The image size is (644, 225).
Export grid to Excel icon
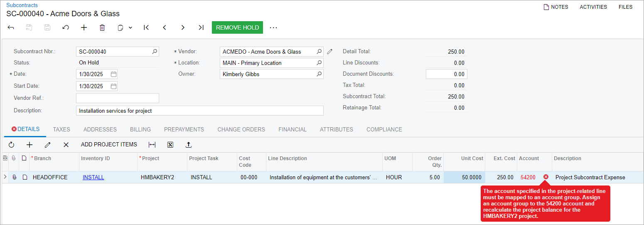[x=170, y=145]
